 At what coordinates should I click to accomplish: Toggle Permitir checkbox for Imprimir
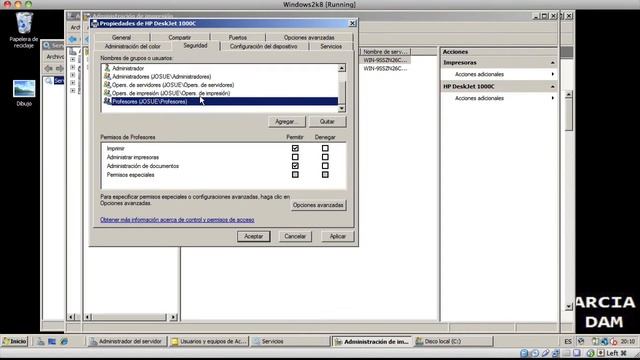[295, 148]
